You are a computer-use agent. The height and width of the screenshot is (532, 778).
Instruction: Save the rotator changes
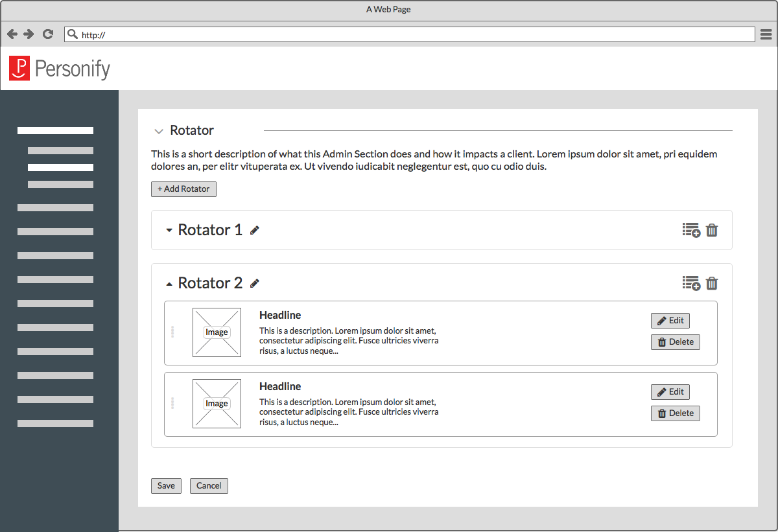pos(166,486)
